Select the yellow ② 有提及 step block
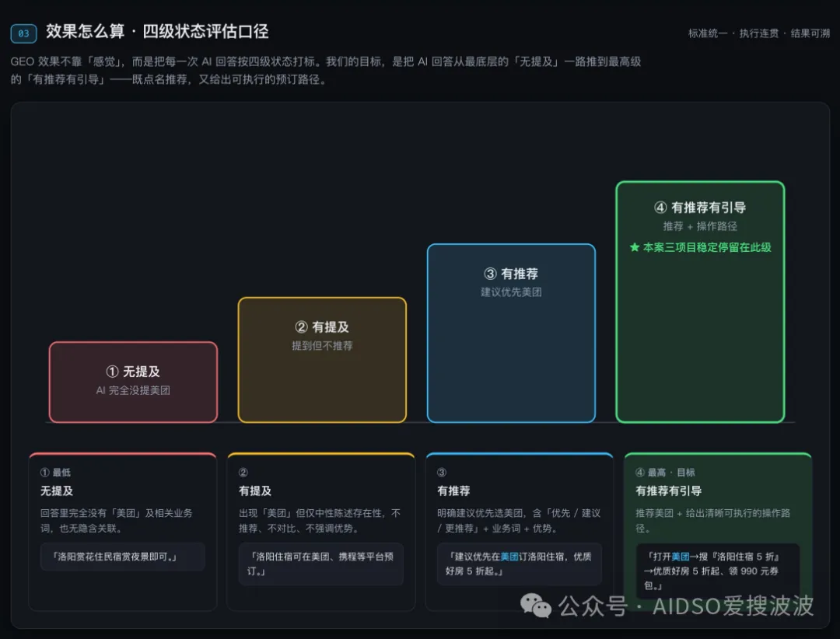Viewport: 840px width, 639px height. (x=322, y=360)
